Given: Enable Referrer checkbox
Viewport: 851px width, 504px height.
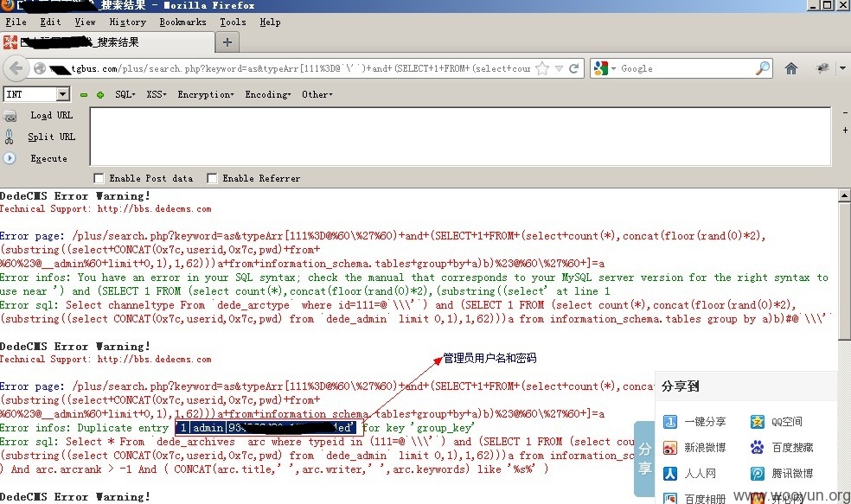Looking at the screenshot, I should pyautogui.click(x=212, y=178).
